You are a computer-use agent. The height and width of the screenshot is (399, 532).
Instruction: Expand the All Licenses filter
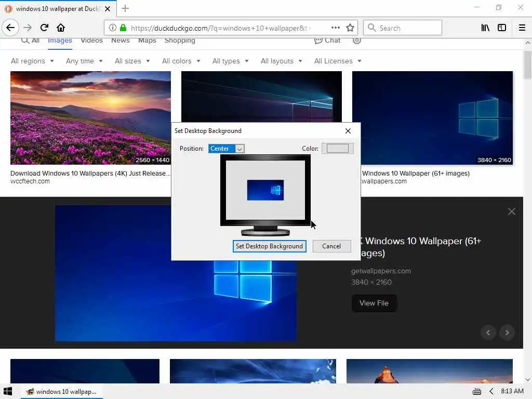coord(338,61)
